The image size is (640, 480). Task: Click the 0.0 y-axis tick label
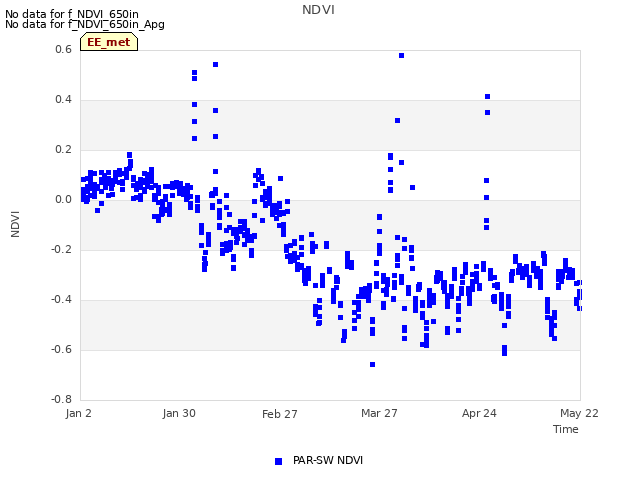click(x=63, y=200)
